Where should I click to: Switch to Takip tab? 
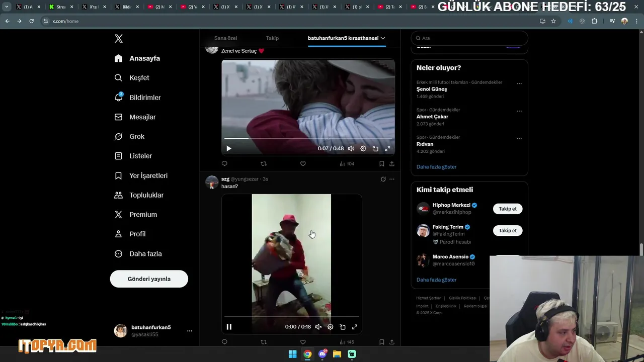pyautogui.click(x=272, y=38)
